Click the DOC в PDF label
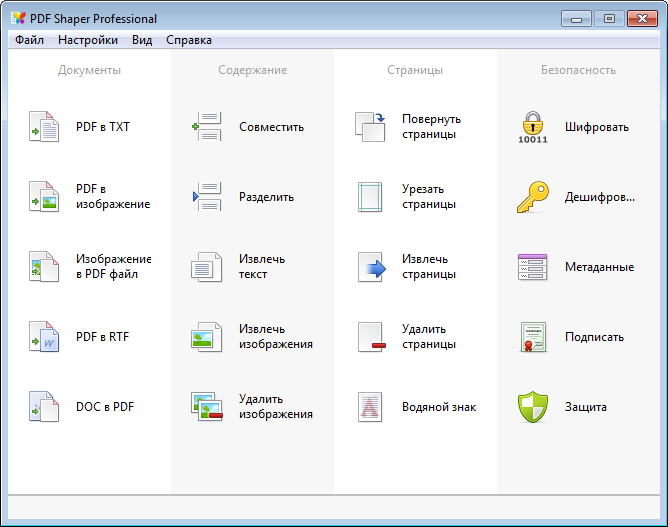This screenshot has height=527, width=668. [x=105, y=407]
